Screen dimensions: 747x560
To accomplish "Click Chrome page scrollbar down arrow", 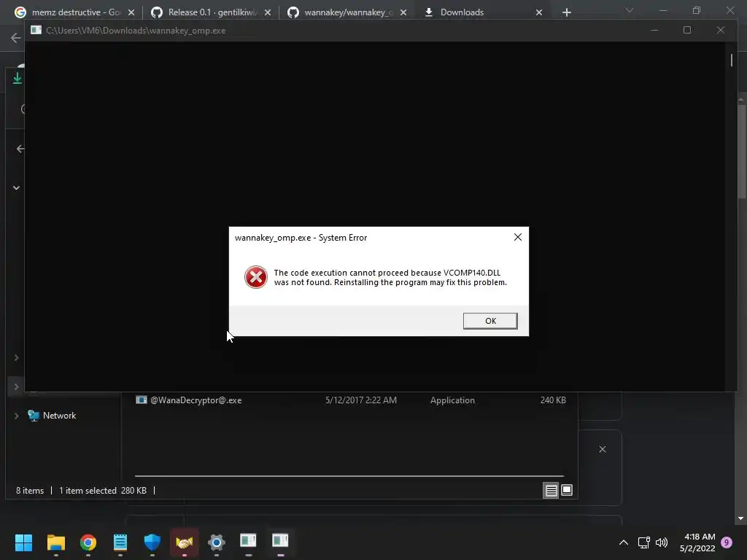I will (x=741, y=518).
